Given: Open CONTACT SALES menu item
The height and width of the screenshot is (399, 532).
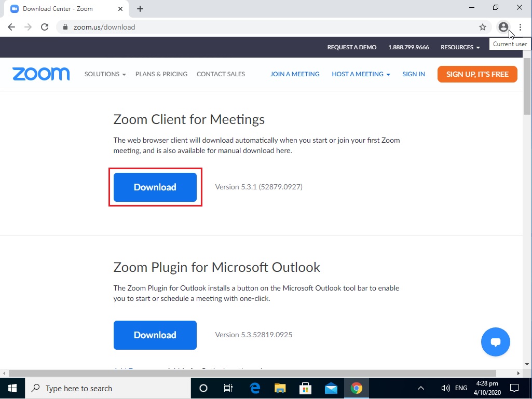Looking at the screenshot, I should pos(221,74).
